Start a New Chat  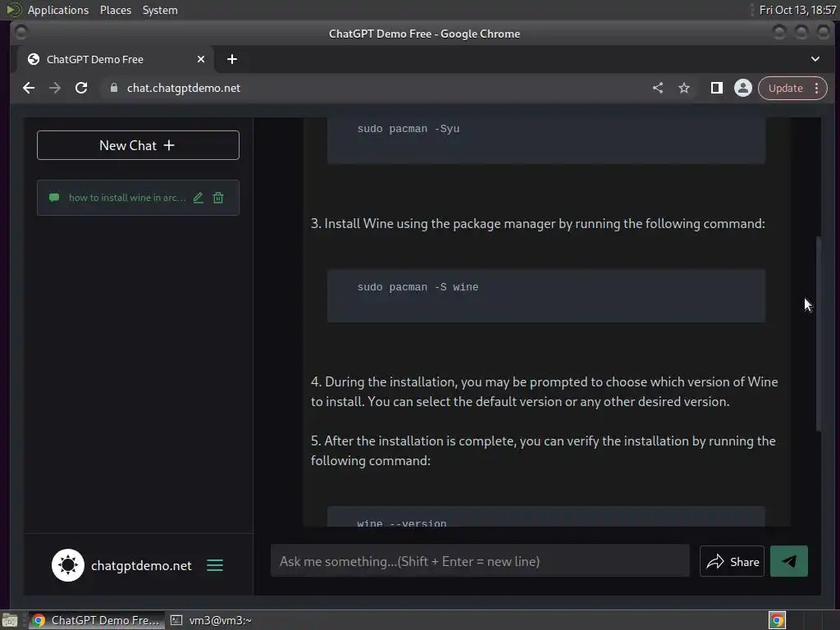tap(138, 145)
